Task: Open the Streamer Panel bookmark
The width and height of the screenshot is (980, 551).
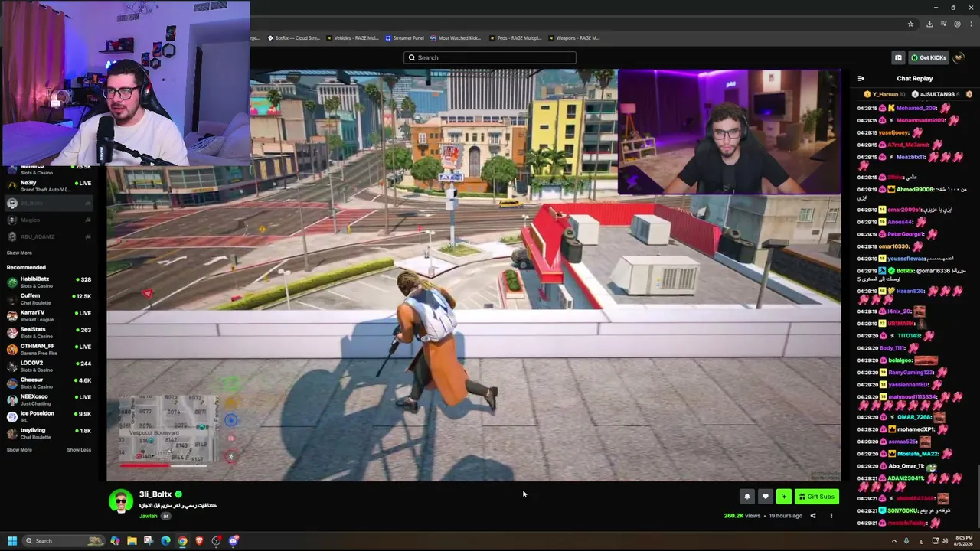Action: 405,37
